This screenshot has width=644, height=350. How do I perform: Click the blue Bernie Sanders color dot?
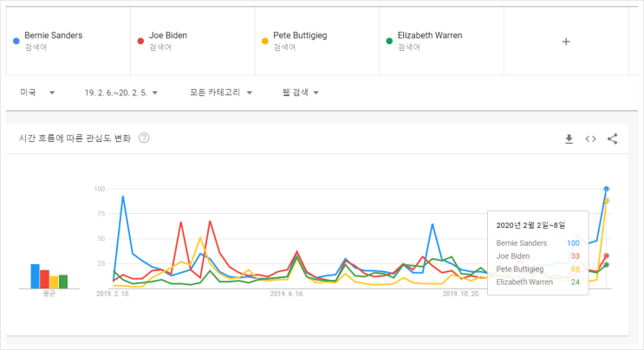[16, 41]
